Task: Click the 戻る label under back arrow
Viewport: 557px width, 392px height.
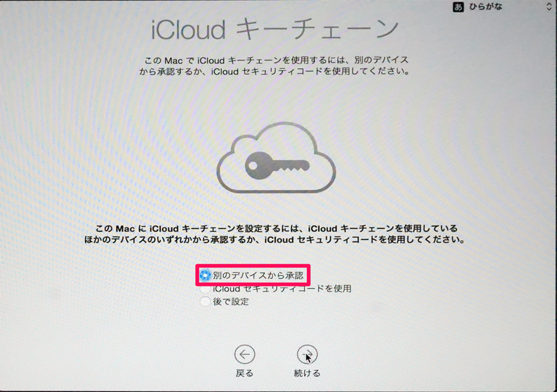Action: (x=244, y=373)
